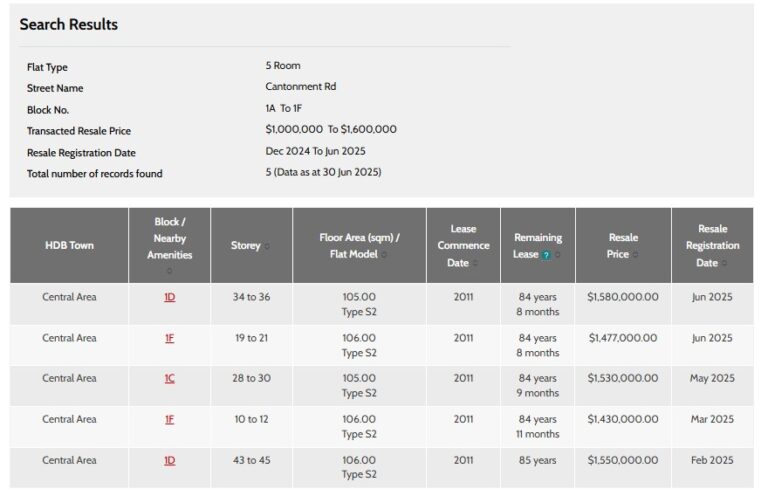Image resolution: width=768 pixels, height=496 pixels.
Task: Sort by Block / Nearby Amenities column icon
Action: coord(169,271)
